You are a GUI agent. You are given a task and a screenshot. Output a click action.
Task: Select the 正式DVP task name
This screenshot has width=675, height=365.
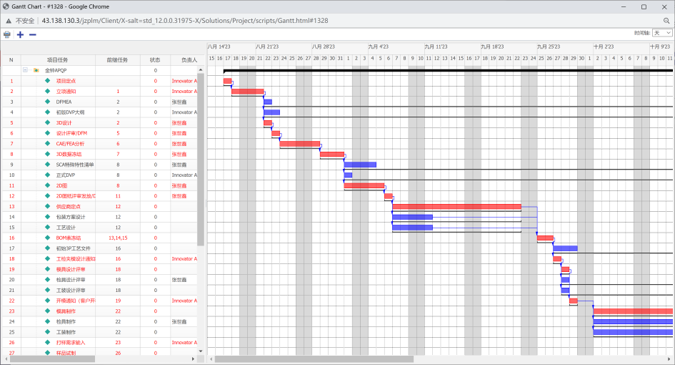click(65, 175)
